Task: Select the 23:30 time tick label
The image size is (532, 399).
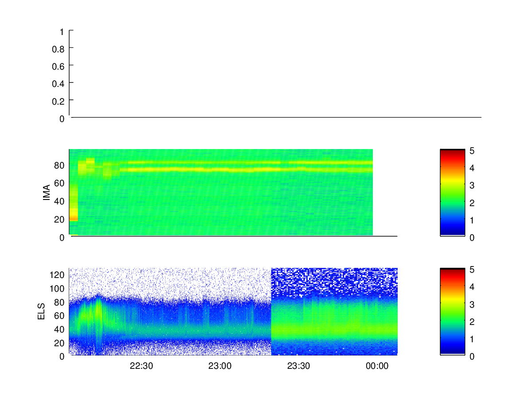Action: tap(299, 366)
